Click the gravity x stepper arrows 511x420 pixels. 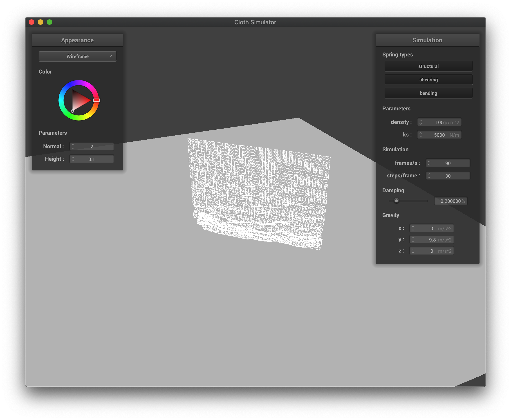pyautogui.click(x=413, y=228)
